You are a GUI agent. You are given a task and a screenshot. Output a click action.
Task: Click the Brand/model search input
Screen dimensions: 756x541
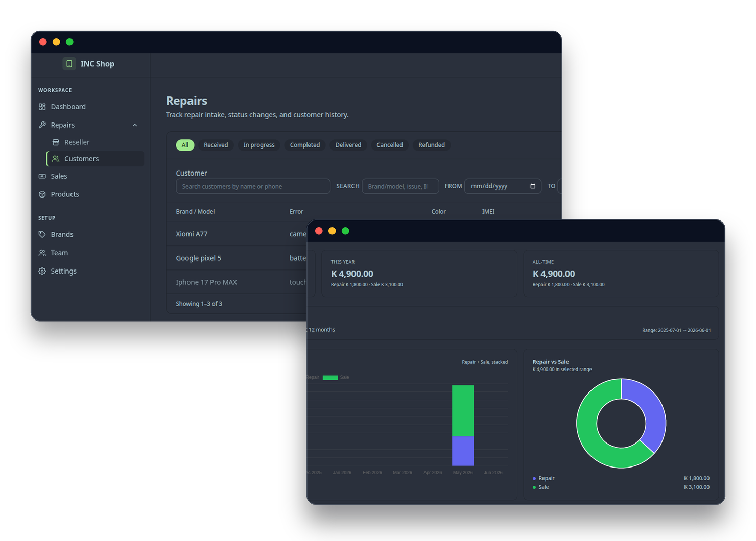pyautogui.click(x=400, y=186)
